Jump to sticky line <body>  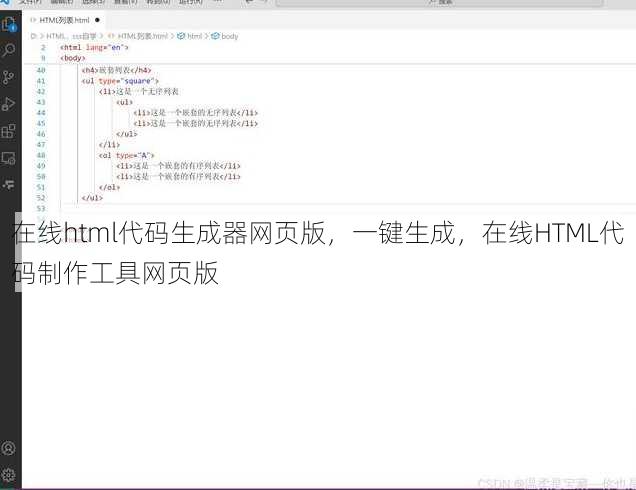[x=73, y=58]
